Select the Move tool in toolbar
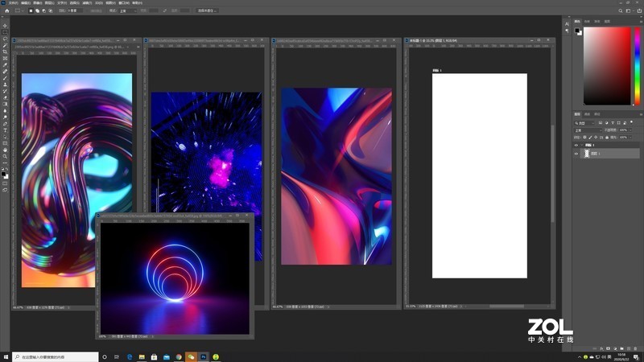The height and width of the screenshot is (362, 644). tap(5, 24)
